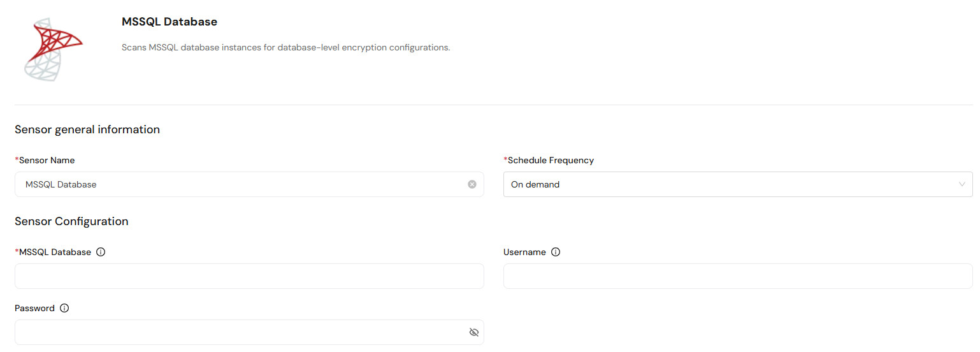Clear the Sensor Name field with x icon
The width and height of the screenshot is (980, 352).
pyautogui.click(x=472, y=184)
